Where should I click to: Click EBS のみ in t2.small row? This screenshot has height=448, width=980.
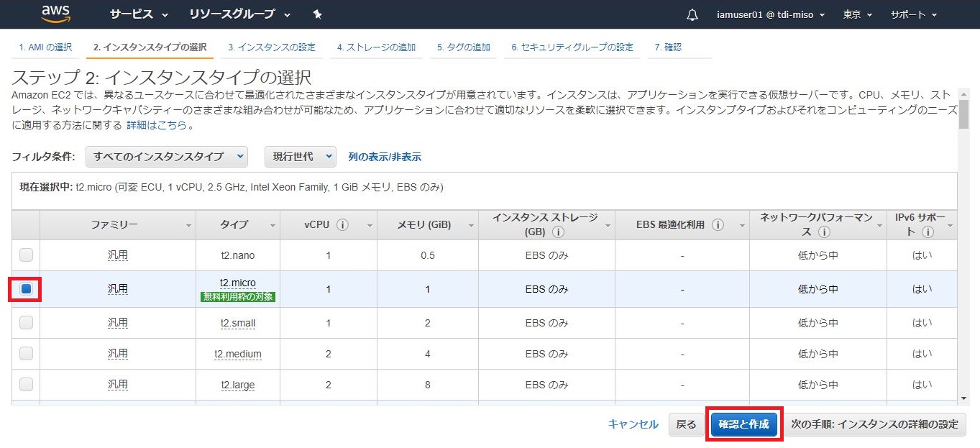click(x=546, y=323)
